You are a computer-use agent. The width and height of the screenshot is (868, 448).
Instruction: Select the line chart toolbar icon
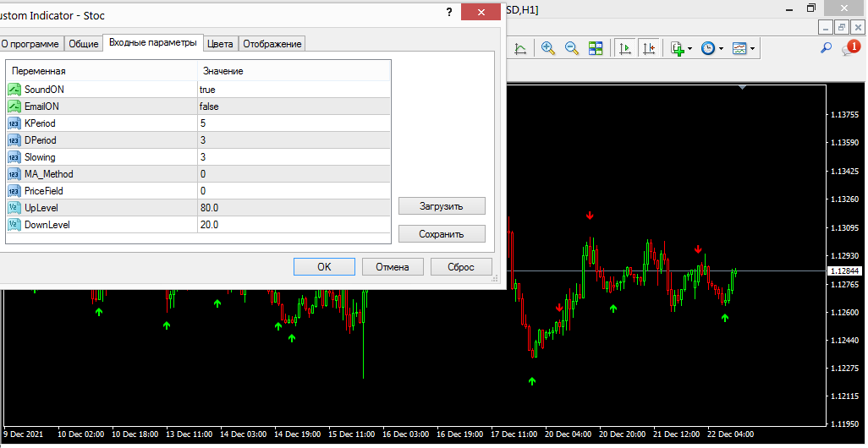point(520,49)
